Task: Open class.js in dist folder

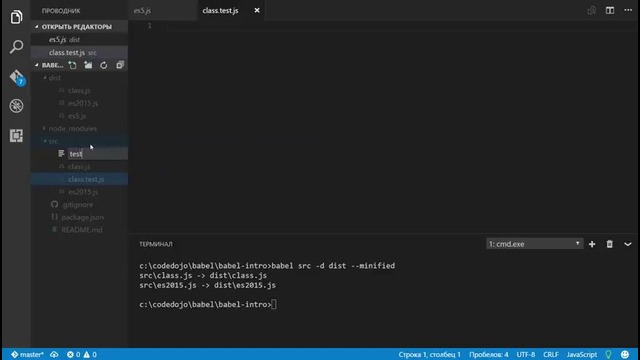Action: (x=79, y=91)
